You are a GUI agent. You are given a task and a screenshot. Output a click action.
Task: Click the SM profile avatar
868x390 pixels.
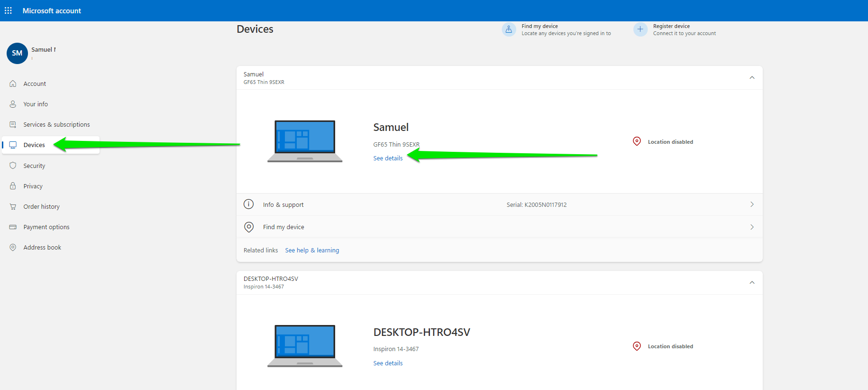click(x=17, y=53)
